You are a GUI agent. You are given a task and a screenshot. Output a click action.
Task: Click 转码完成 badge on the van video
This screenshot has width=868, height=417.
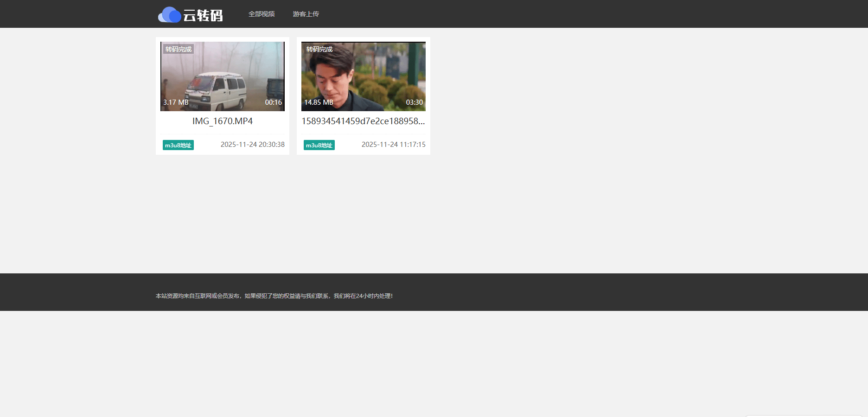178,49
